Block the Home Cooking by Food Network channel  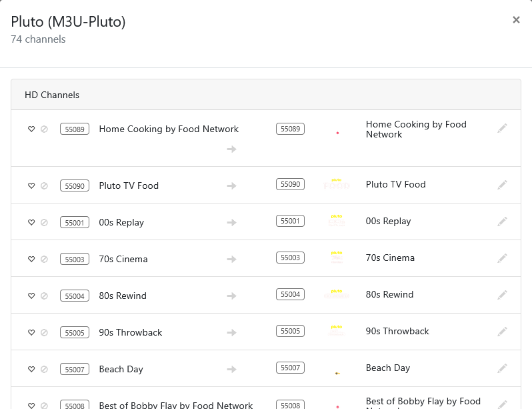pos(44,129)
